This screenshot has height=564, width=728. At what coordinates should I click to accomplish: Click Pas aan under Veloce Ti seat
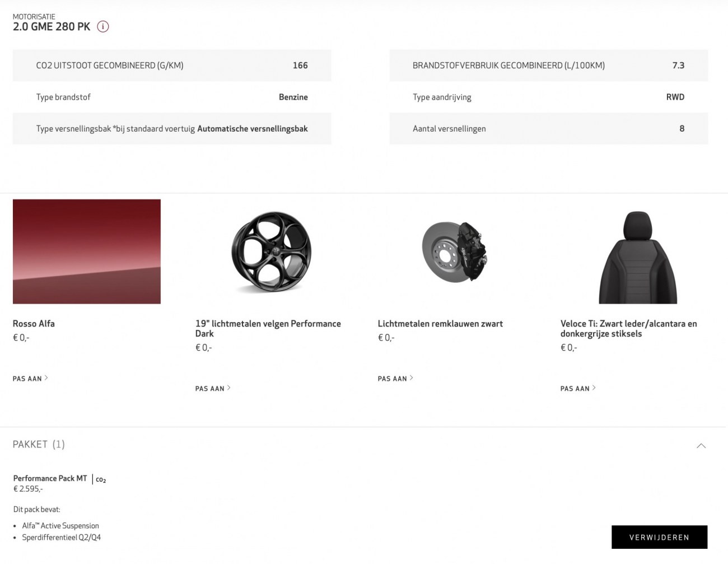point(578,388)
